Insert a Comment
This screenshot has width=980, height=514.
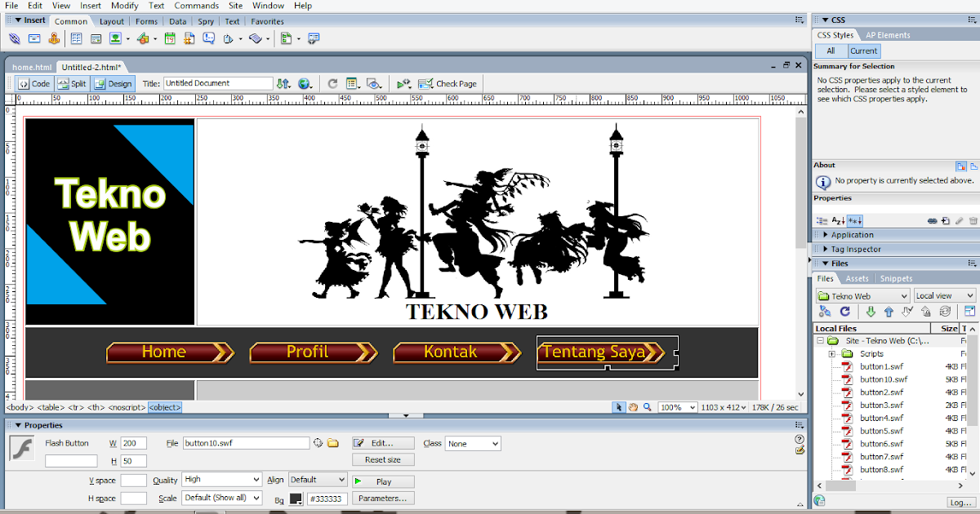[209, 38]
